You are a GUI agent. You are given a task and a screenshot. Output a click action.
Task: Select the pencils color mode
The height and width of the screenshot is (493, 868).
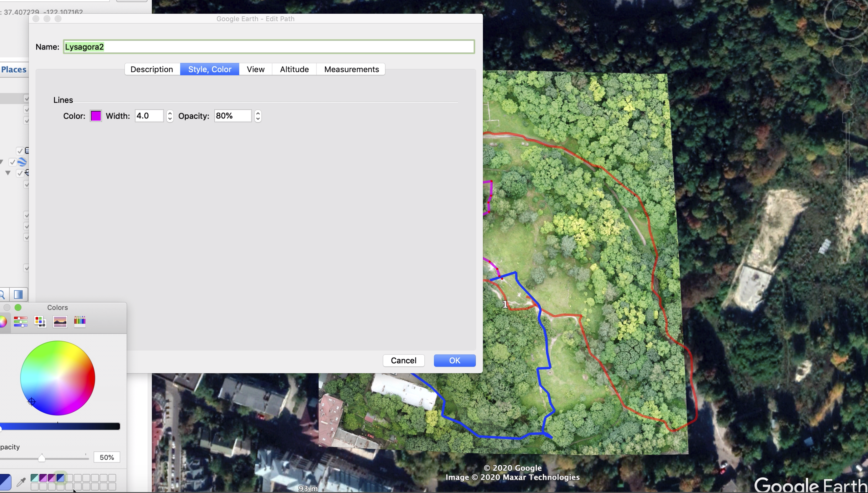click(x=80, y=321)
